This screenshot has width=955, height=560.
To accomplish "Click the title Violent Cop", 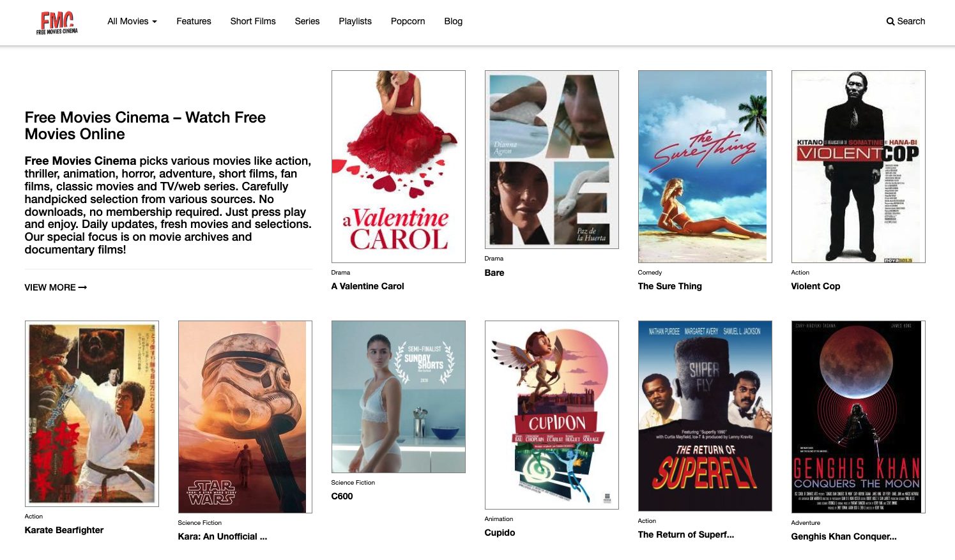I will point(815,286).
